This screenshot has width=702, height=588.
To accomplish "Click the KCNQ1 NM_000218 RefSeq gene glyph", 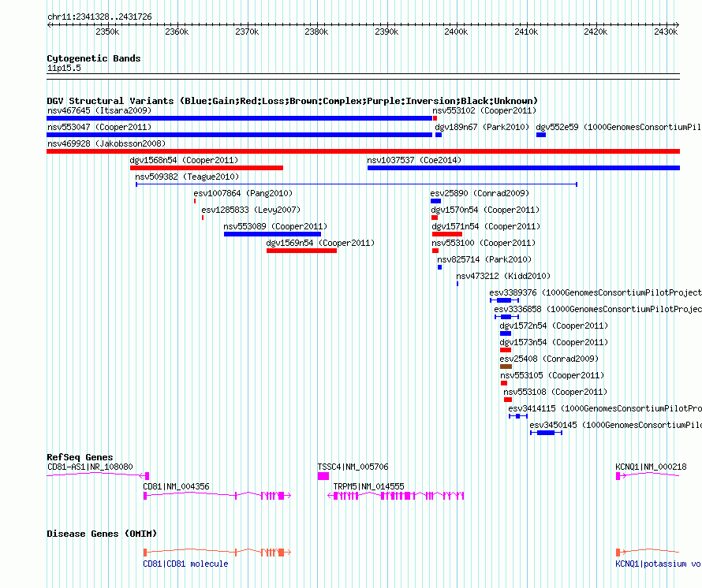I will click(x=648, y=475).
